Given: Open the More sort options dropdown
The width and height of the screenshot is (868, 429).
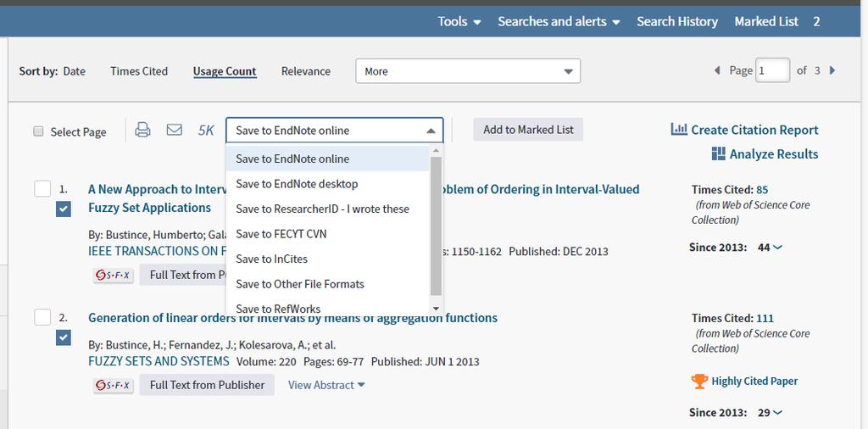Looking at the screenshot, I should click(468, 71).
